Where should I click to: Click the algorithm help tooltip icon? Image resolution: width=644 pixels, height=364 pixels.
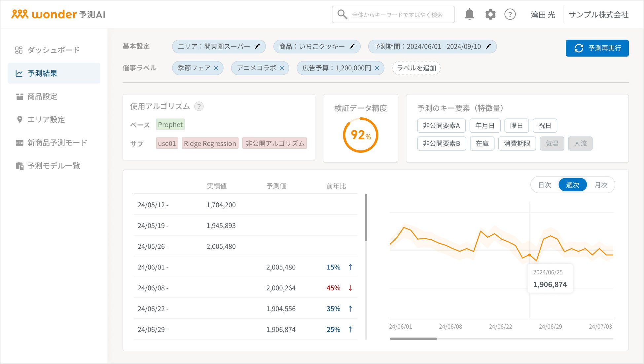[x=199, y=106]
